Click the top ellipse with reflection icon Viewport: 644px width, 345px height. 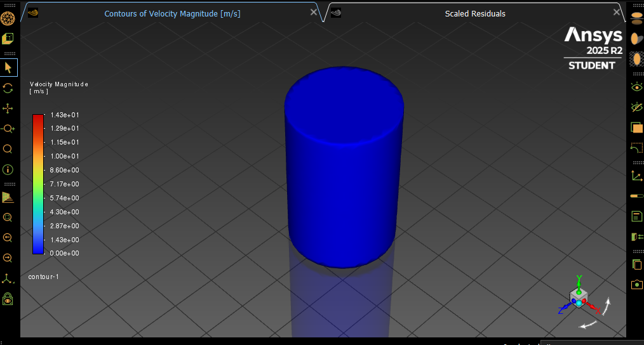[x=636, y=18]
